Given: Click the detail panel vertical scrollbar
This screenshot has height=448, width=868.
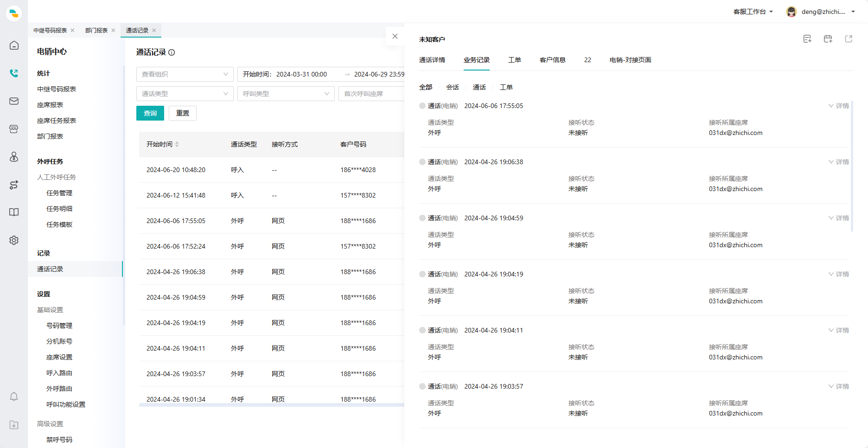Looking at the screenshot, I should coord(852,167).
